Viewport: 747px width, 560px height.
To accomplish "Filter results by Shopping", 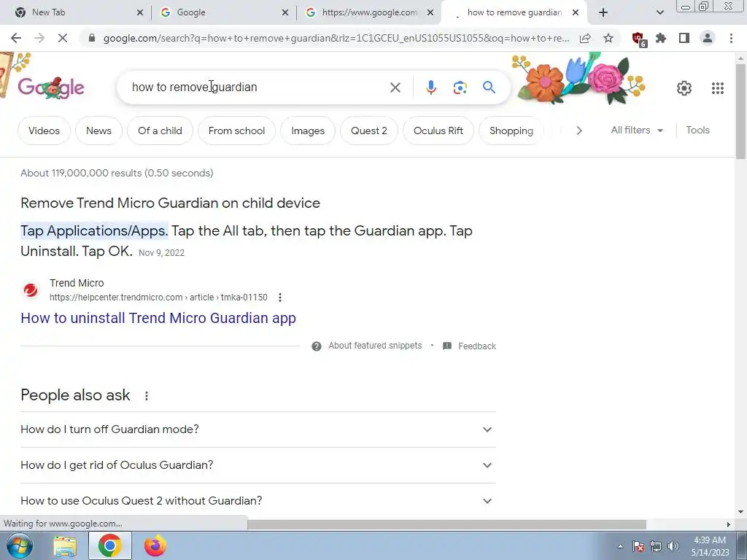I will point(511,131).
